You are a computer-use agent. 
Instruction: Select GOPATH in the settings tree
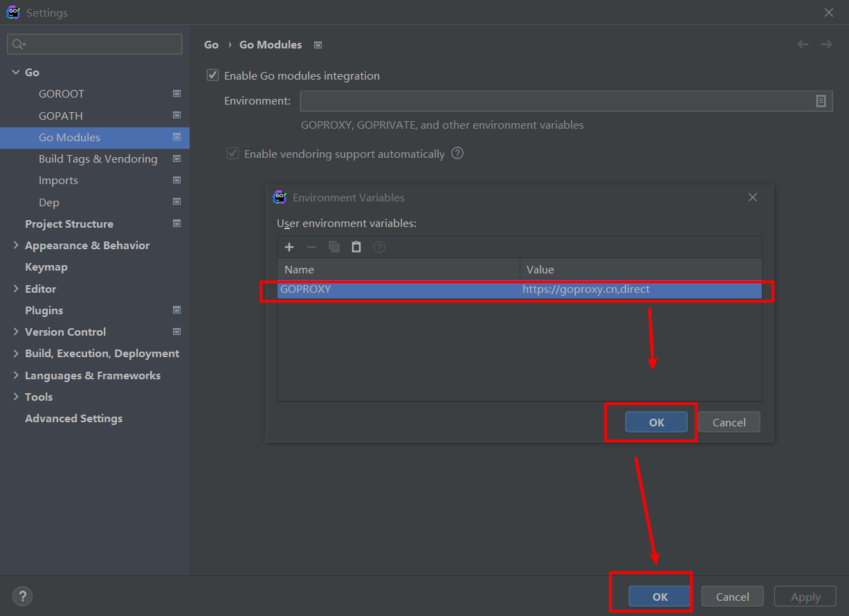pos(61,116)
